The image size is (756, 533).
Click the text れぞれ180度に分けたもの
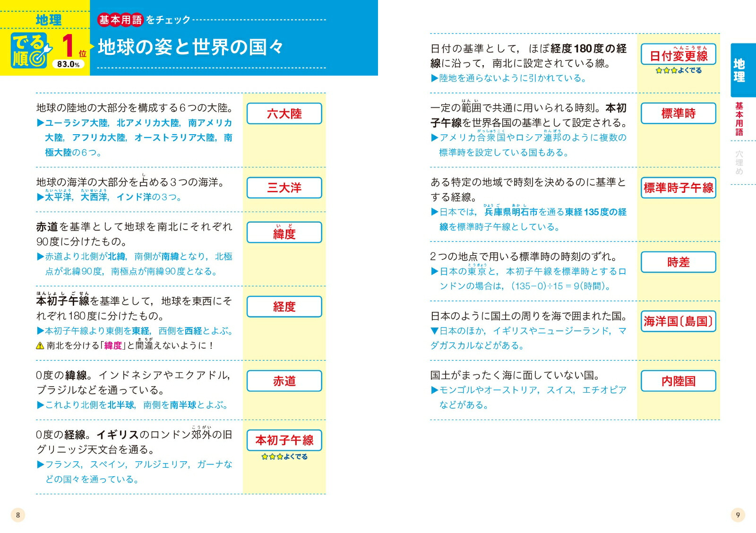pos(100,316)
